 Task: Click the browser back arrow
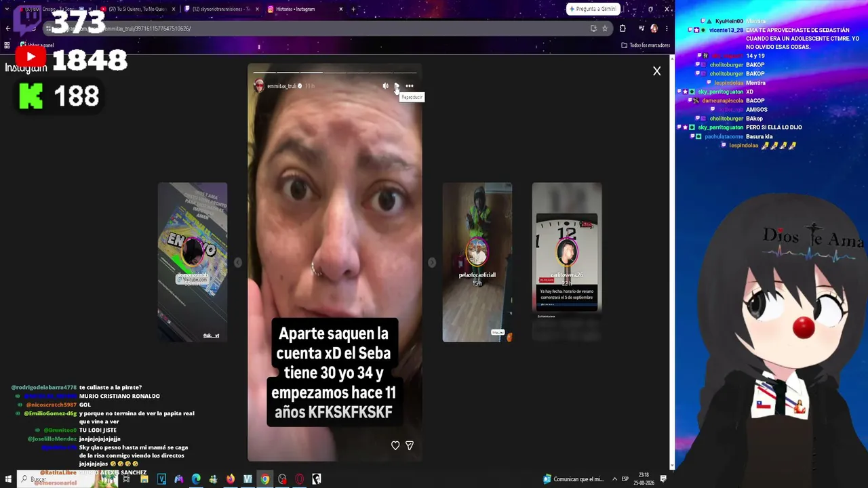[8, 28]
